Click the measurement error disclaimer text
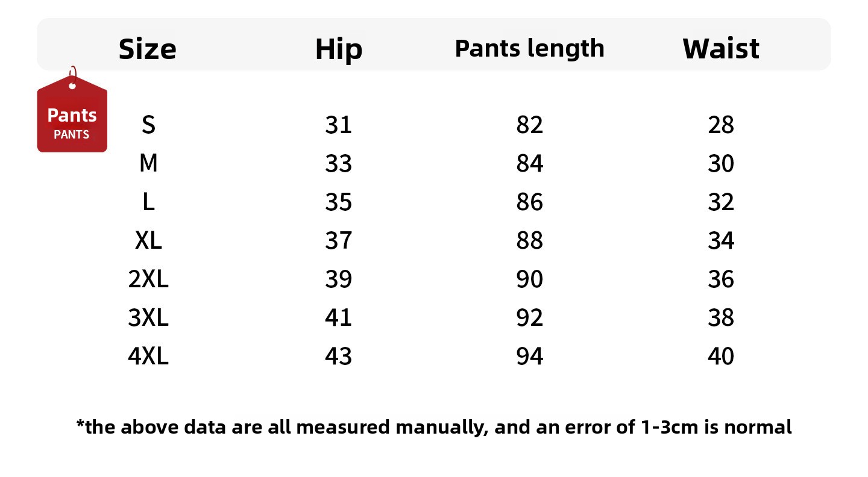868x477 pixels. [x=434, y=428]
